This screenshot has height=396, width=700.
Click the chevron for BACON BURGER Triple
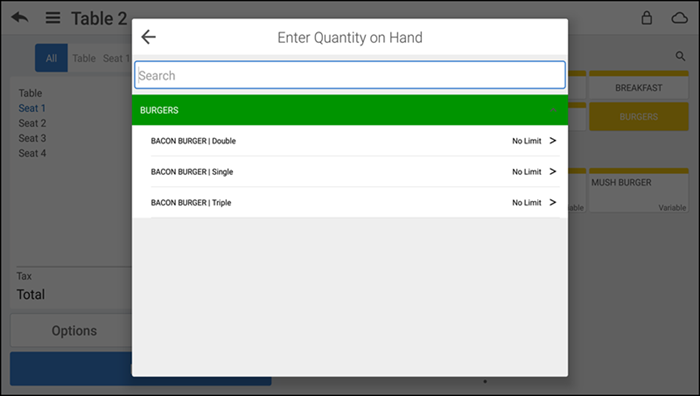coord(553,202)
